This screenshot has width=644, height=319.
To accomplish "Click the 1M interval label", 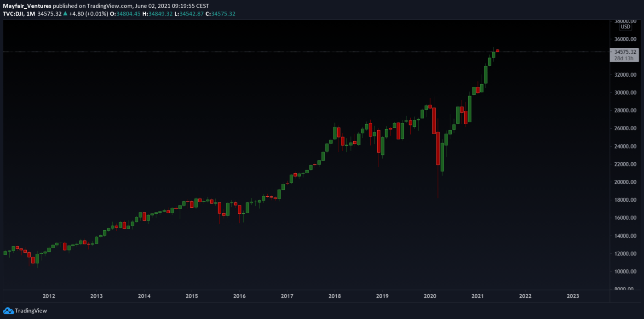I will pyautogui.click(x=30, y=14).
